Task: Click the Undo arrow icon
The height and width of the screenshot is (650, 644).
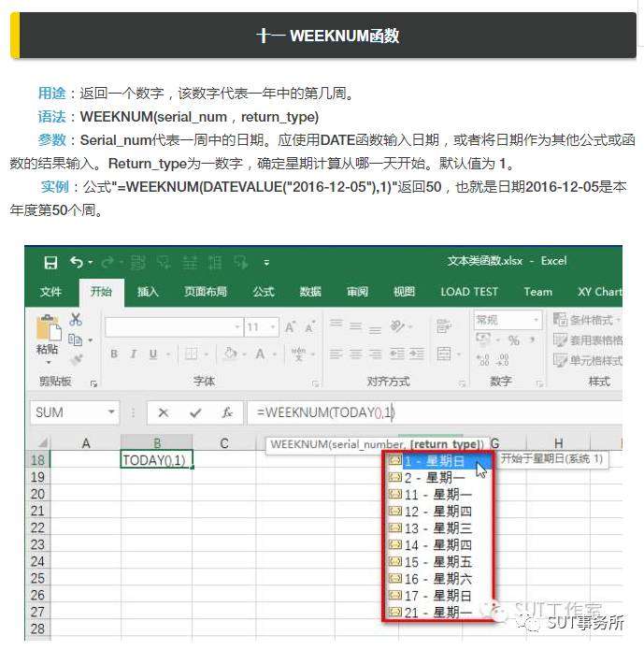Action: click(77, 262)
